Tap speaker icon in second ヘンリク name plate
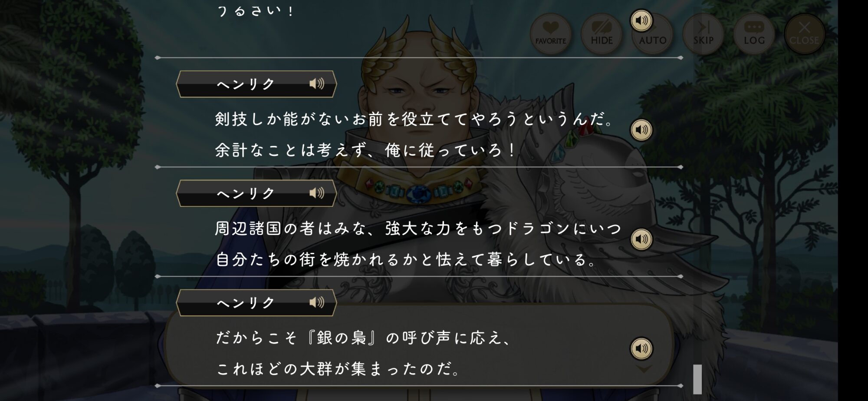The height and width of the screenshot is (401, 868). click(317, 193)
